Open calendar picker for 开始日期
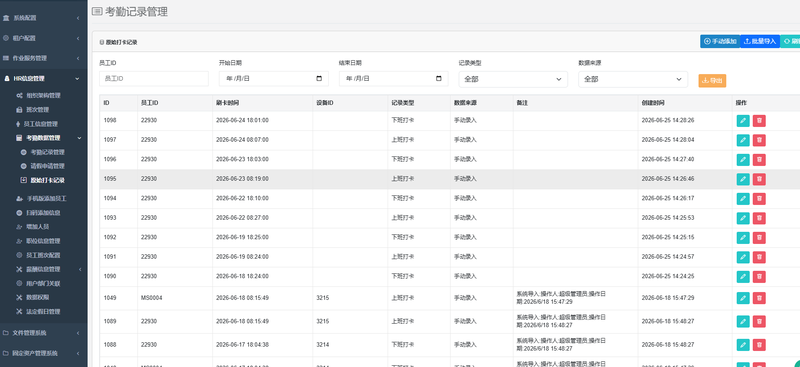 tap(319, 79)
